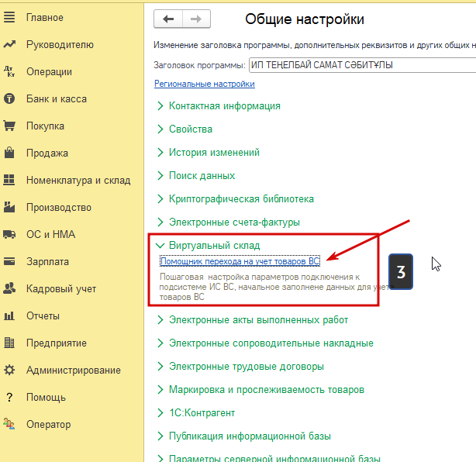Open the Кадровый учет section
476x462 pixels.
click(61, 288)
